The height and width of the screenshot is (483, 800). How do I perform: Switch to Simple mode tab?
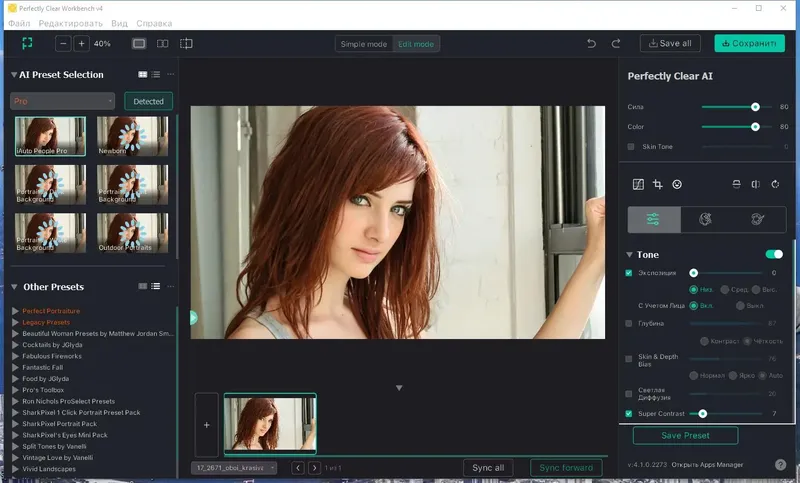[363, 44]
